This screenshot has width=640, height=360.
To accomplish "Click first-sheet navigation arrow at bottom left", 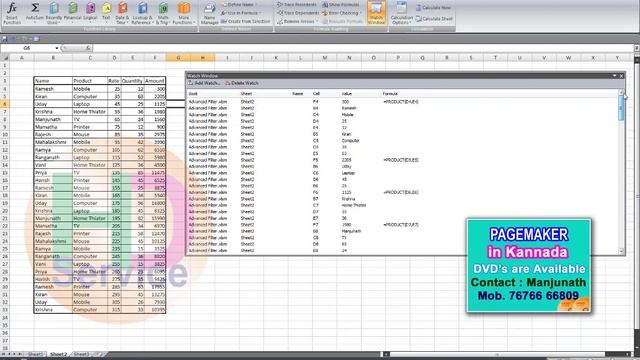I will point(4,354).
